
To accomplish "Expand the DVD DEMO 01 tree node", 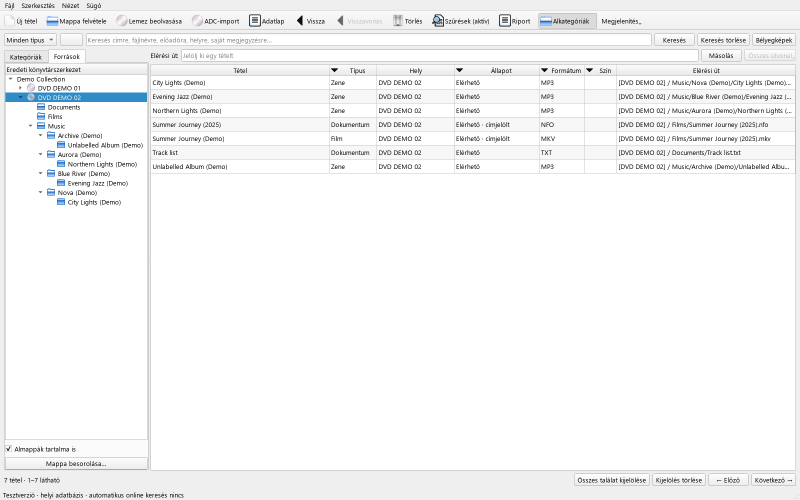I will [x=20, y=88].
